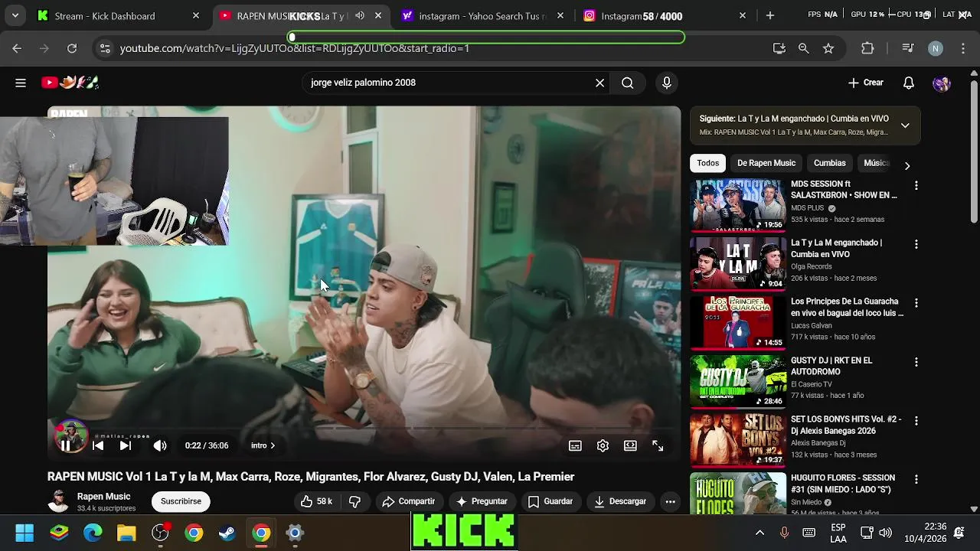Viewport: 980px width, 551px height.
Task: Switch player to theater mode
Action: point(630,445)
